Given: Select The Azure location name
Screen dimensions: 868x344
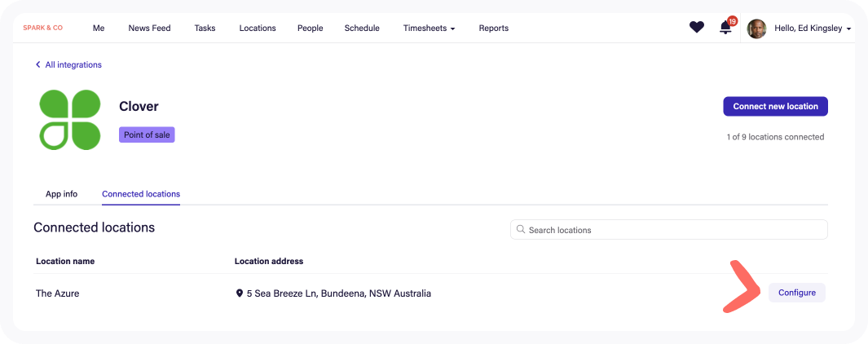Looking at the screenshot, I should click(x=58, y=293).
